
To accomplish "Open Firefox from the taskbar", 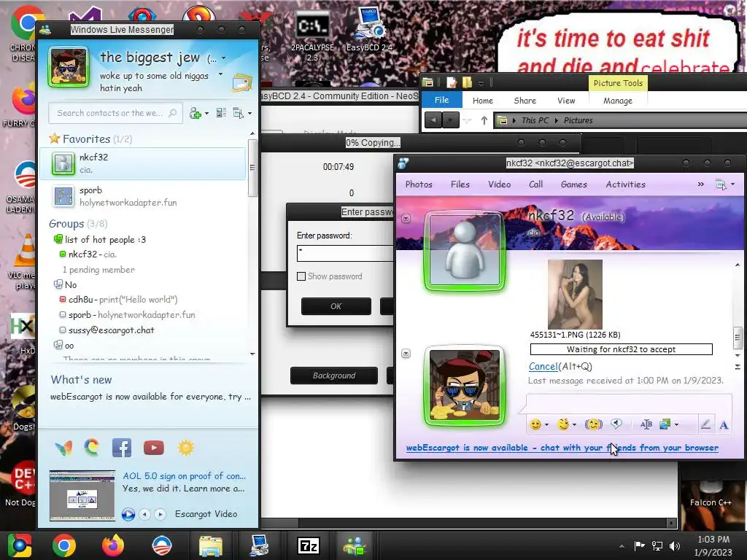I will 113,545.
